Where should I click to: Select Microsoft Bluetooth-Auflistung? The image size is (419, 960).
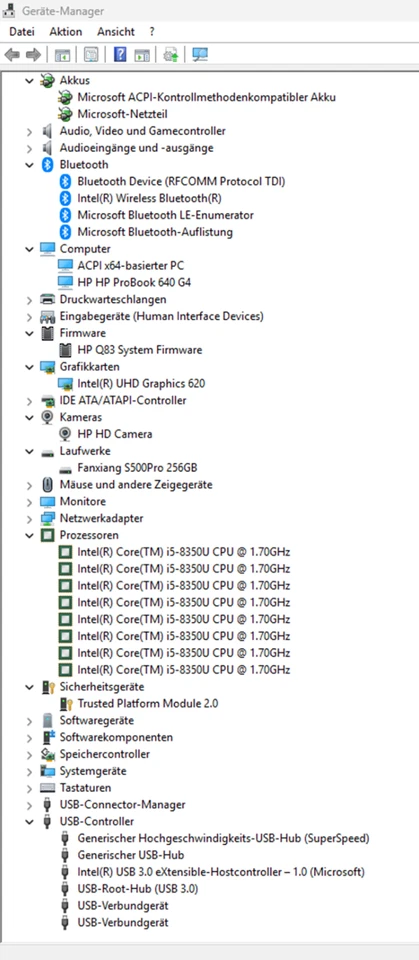click(155, 232)
